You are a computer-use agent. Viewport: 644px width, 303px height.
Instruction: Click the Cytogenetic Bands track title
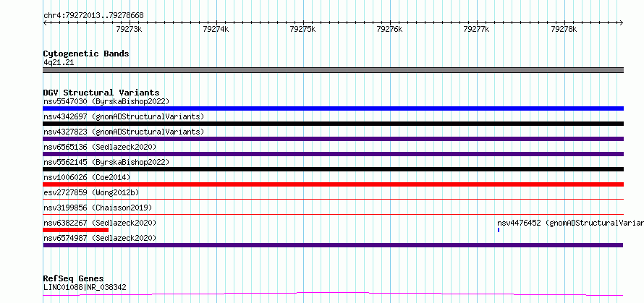tap(86, 54)
